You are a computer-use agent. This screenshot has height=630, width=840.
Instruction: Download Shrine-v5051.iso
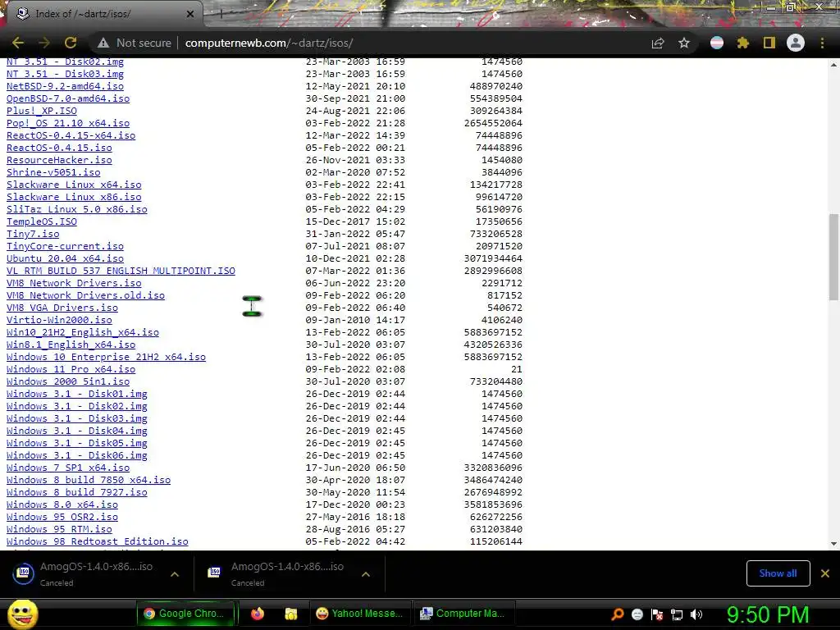(x=53, y=172)
